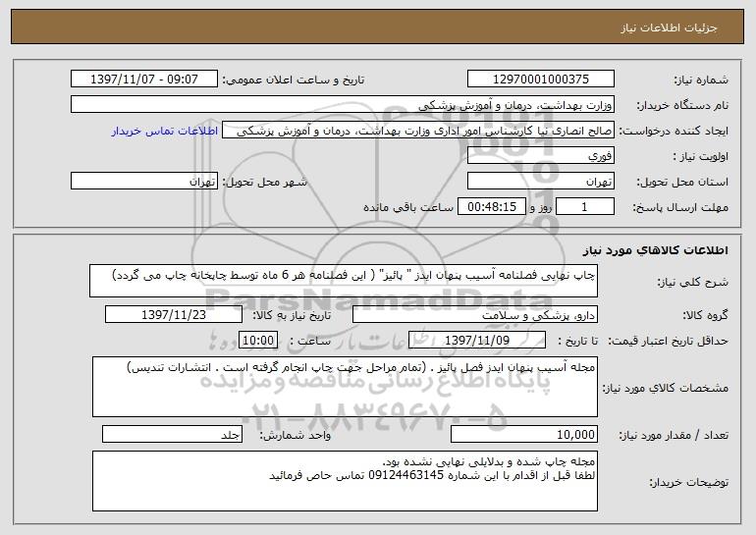The height and width of the screenshot is (535, 756).
Task: Click the remaining days field showing 1
Action: point(585,207)
